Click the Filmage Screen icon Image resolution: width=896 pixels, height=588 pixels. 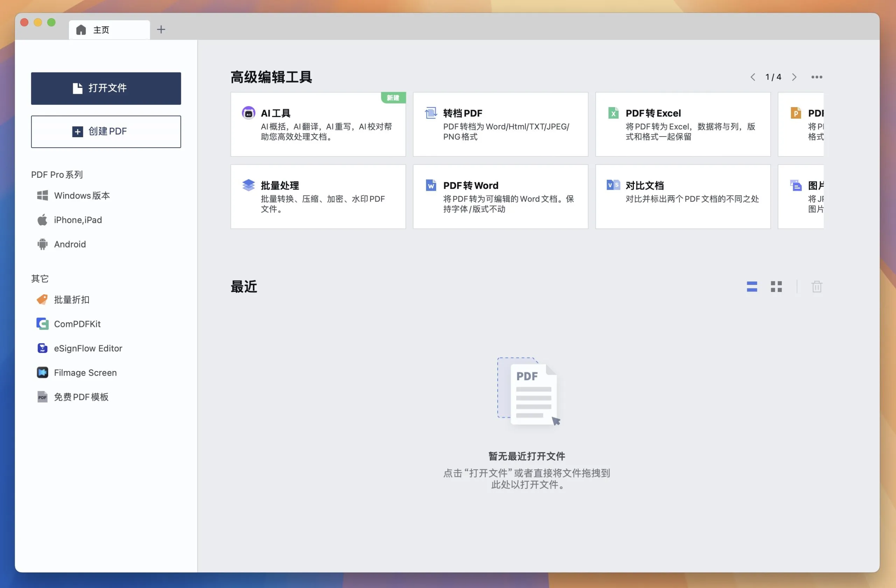[43, 372]
